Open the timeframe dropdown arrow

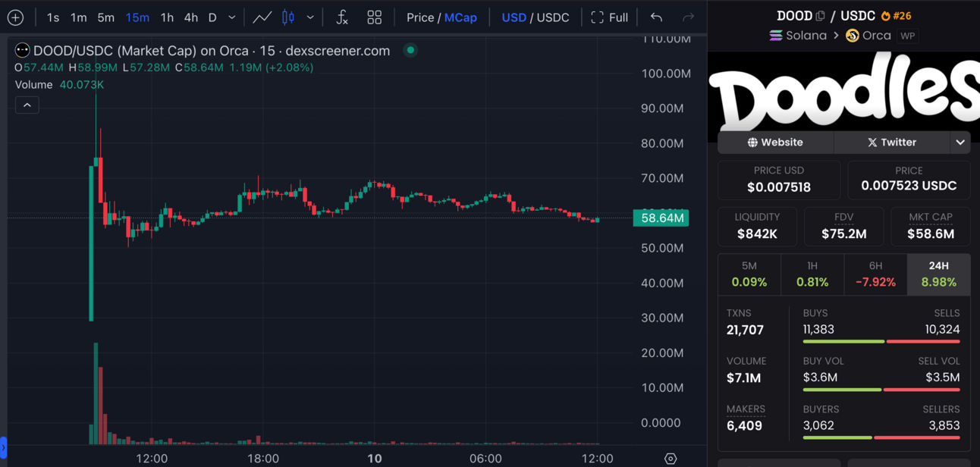coord(232,17)
